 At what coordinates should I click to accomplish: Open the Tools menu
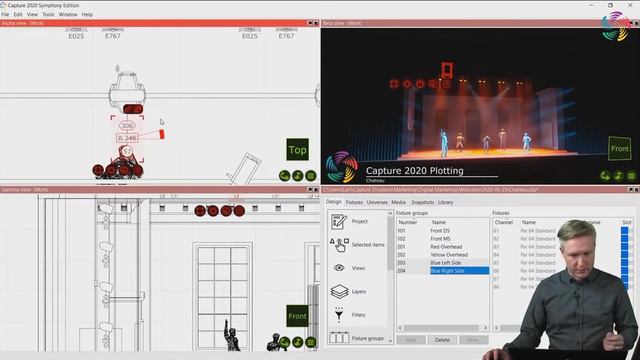pos(48,14)
